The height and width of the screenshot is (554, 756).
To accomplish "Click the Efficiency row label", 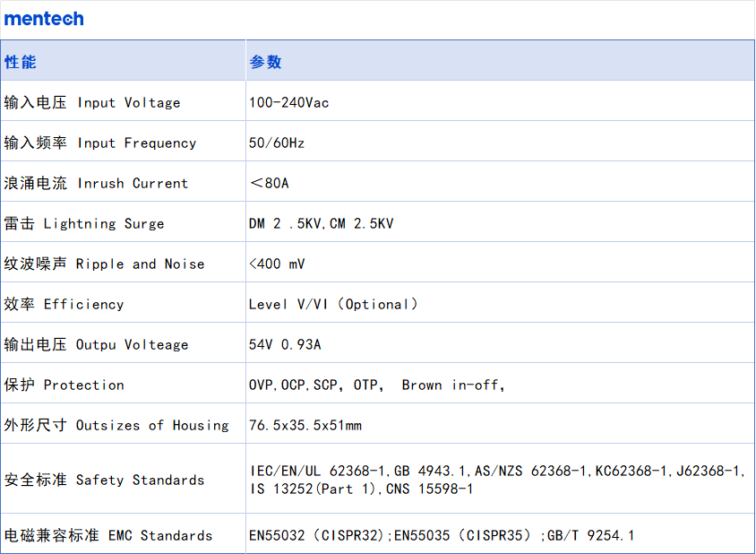I will point(64,305).
